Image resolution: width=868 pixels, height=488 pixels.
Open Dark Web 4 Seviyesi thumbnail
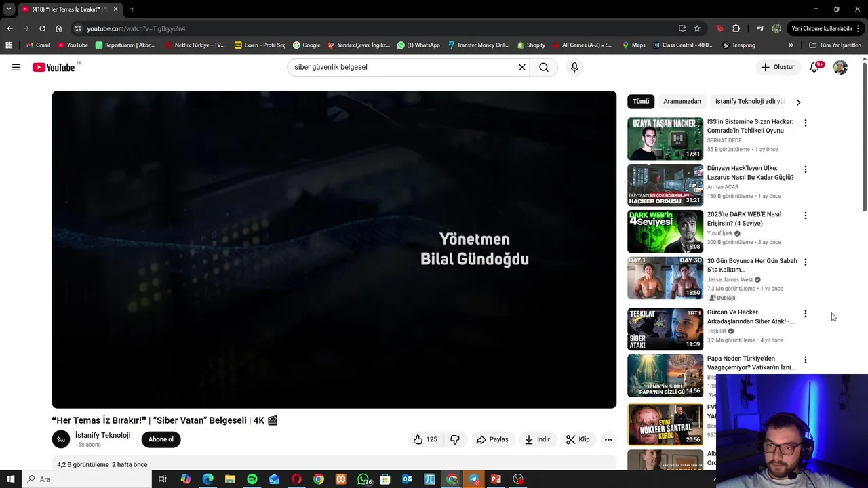665,231
